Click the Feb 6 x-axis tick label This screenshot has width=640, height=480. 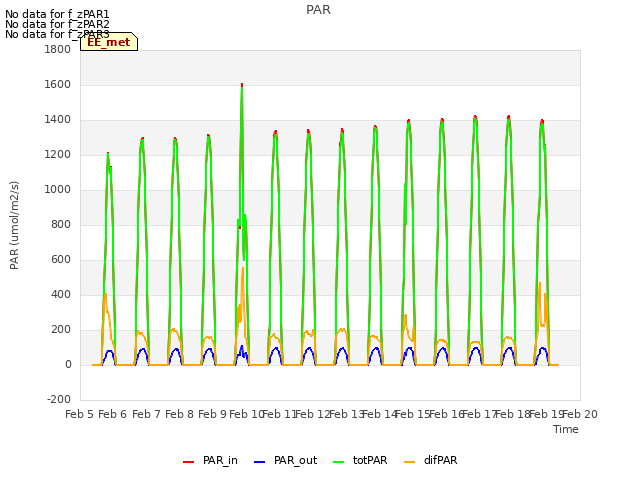[x=113, y=415]
